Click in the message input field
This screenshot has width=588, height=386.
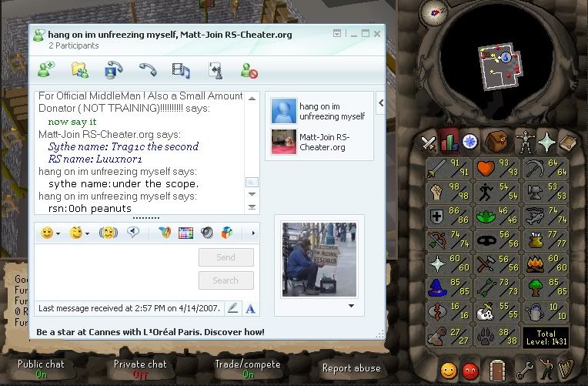(115, 270)
